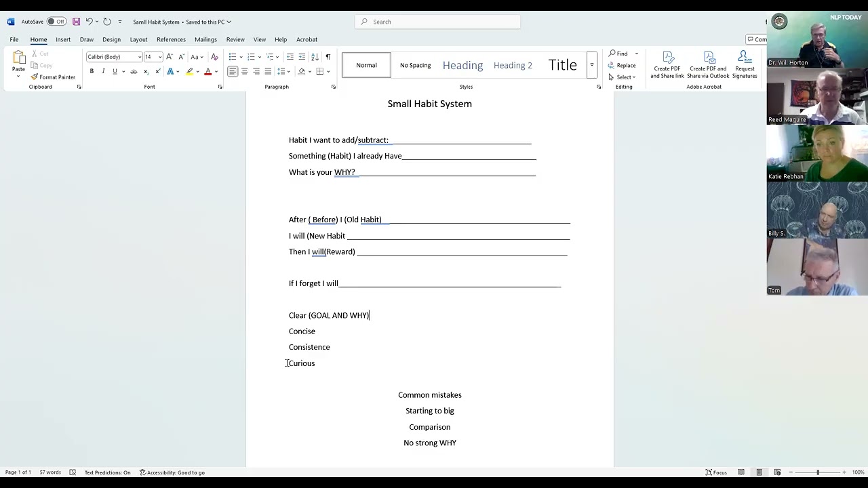The width and height of the screenshot is (868, 488).
Task: Adjust the zoom slider handle
Action: [818, 472]
